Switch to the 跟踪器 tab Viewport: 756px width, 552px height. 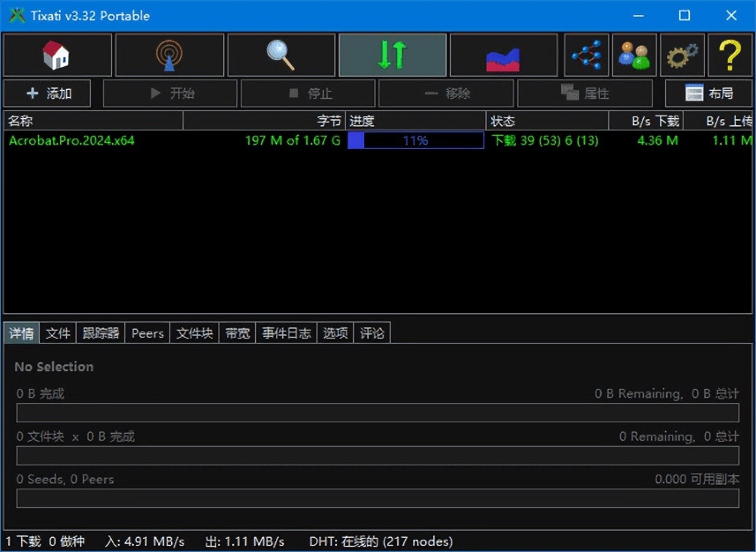(x=100, y=333)
